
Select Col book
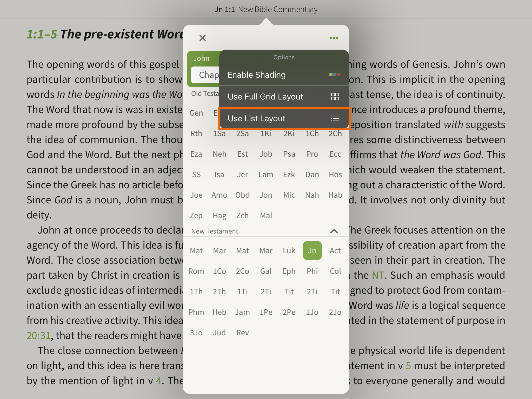[335, 271]
